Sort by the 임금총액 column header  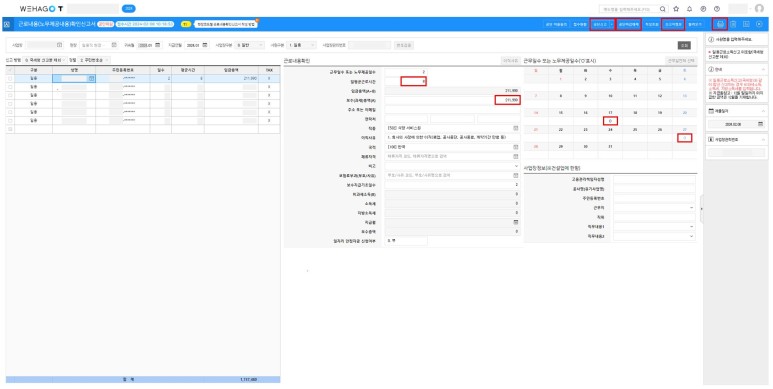231,71
